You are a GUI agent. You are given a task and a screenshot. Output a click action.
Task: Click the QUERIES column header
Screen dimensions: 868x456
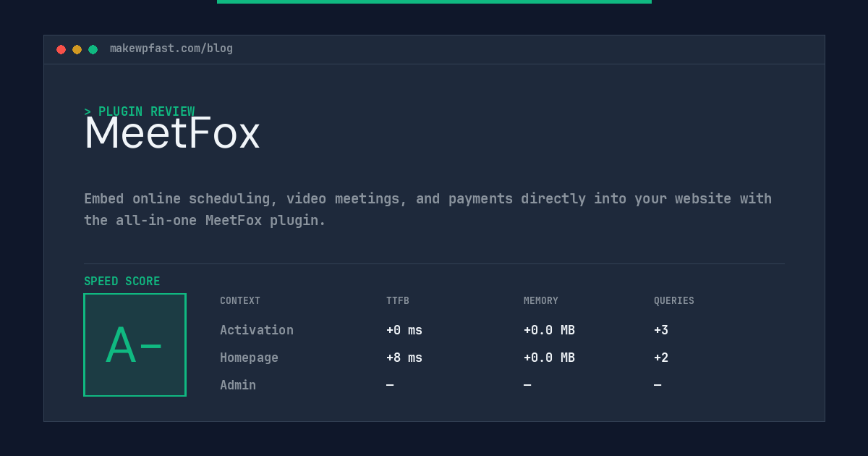click(674, 301)
